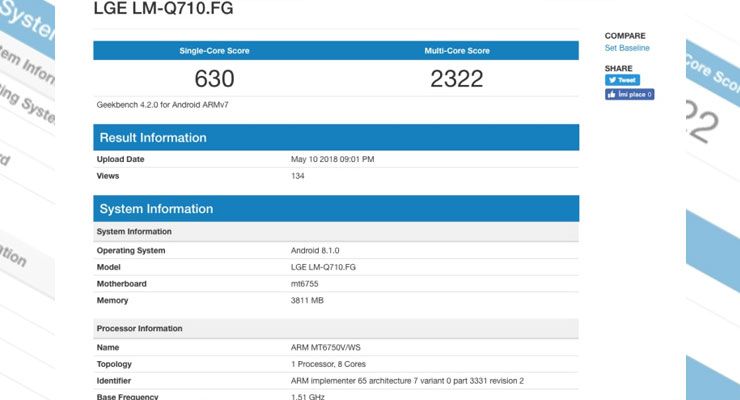Select the memory value 3811 MB
This screenshot has height=400, width=740.
(x=307, y=300)
